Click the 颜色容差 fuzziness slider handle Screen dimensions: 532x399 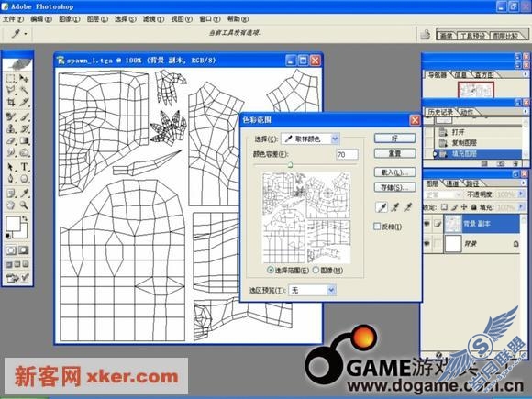click(291, 165)
